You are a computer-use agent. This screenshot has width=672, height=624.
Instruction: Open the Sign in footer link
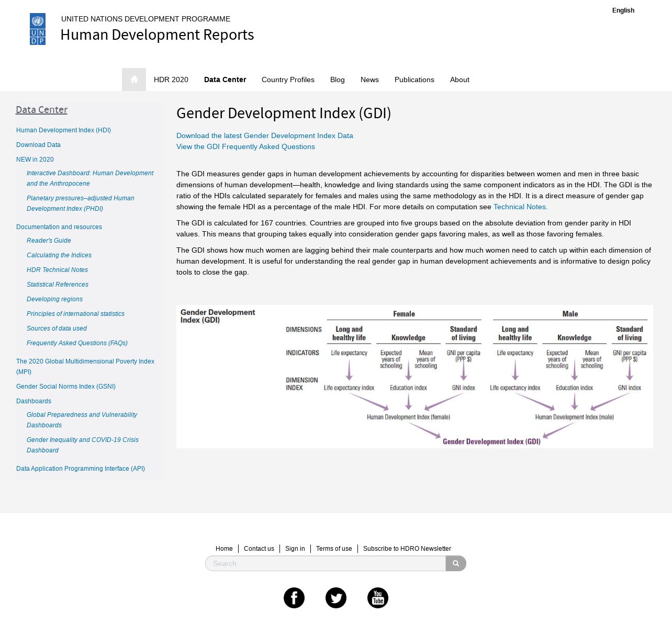click(295, 549)
